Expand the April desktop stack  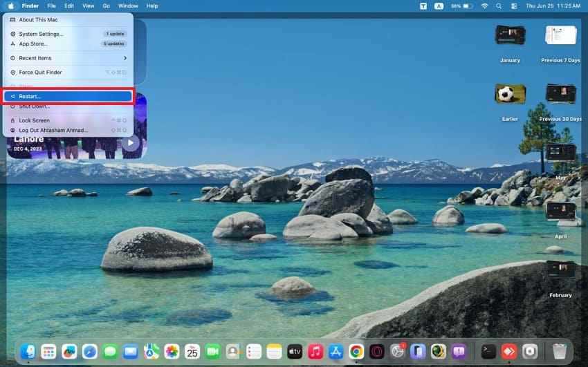point(560,211)
